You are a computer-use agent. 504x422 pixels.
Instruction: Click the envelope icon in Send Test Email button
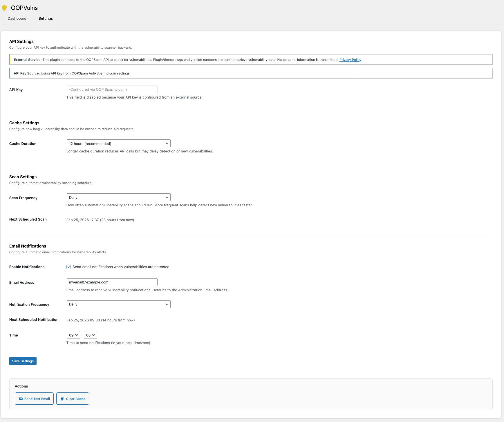click(21, 399)
